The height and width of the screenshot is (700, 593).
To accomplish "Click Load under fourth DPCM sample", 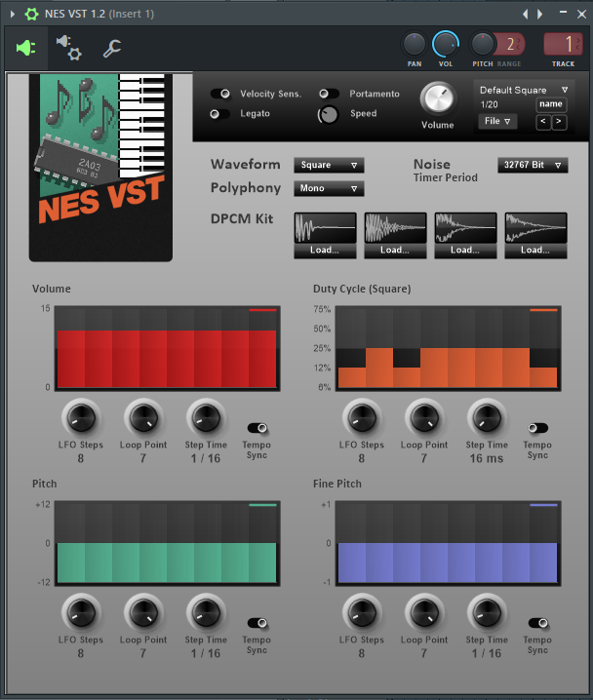I will [535, 251].
